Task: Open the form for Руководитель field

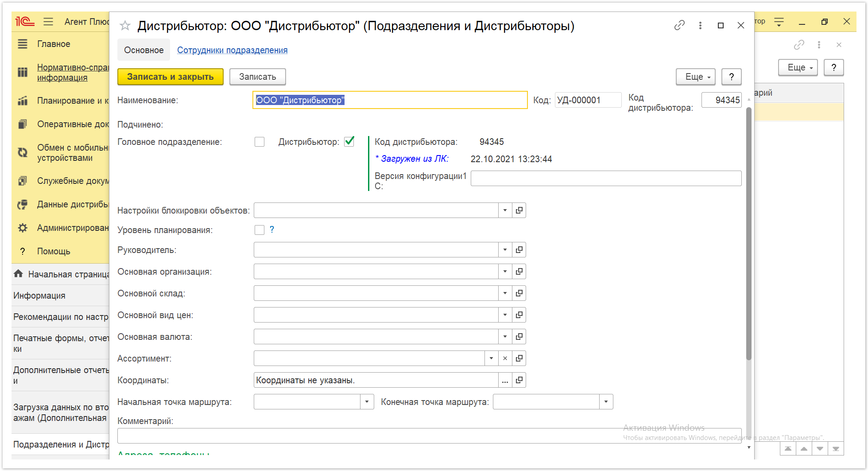Action: [x=519, y=250]
